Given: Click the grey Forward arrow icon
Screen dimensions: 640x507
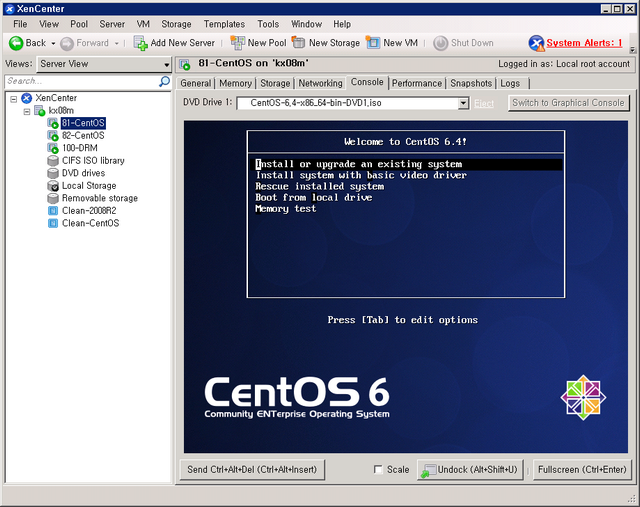Looking at the screenshot, I should coord(67,43).
